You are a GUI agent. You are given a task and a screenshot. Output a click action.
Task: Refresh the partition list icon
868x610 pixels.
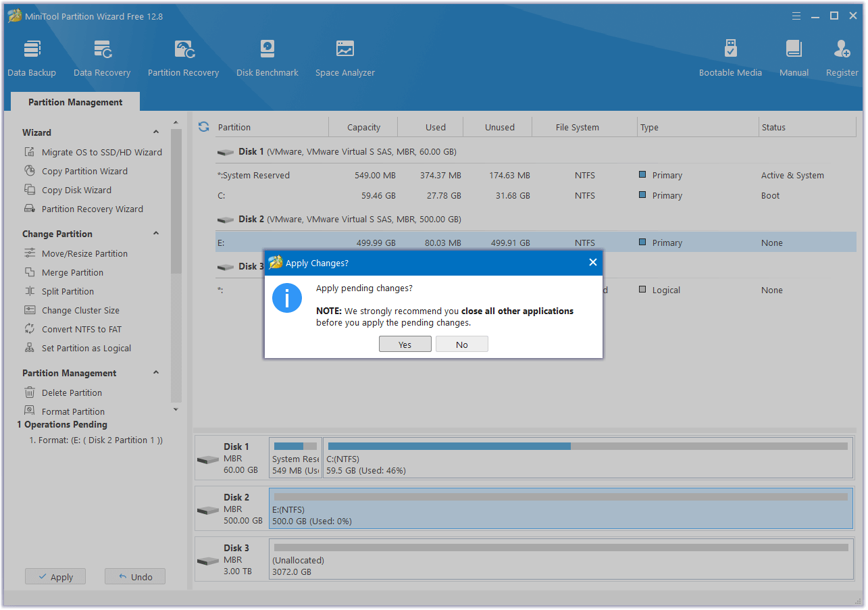click(x=203, y=127)
